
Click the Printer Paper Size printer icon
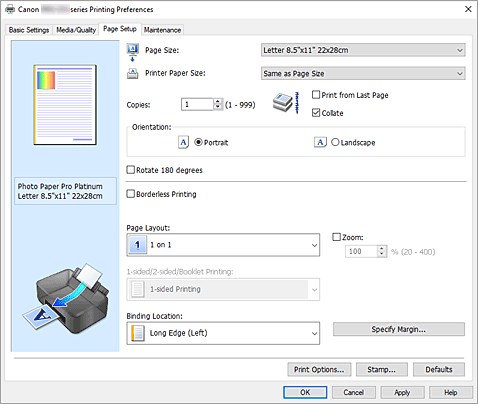click(x=133, y=73)
